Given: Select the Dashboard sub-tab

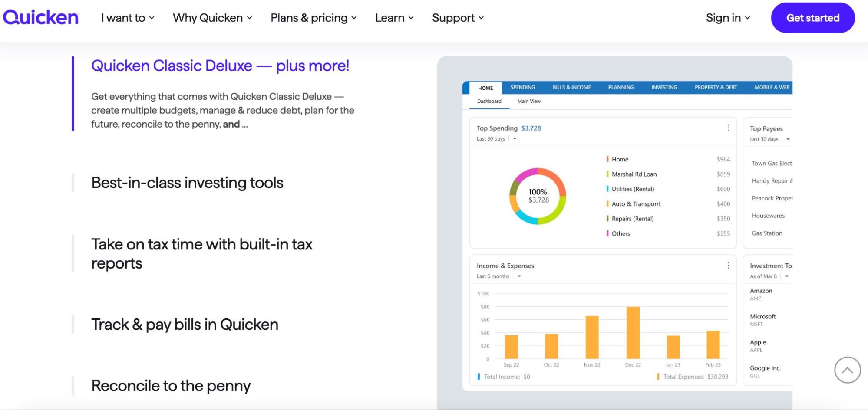Looking at the screenshot, I should tap(489, 101).
